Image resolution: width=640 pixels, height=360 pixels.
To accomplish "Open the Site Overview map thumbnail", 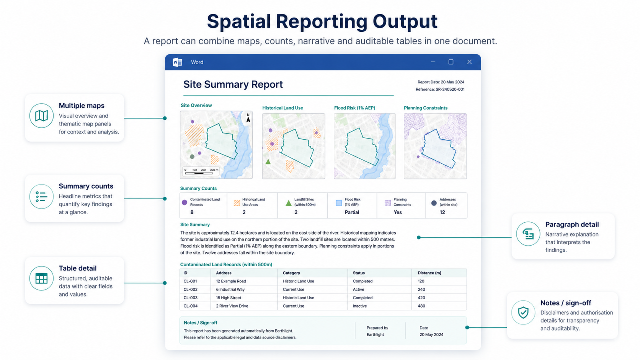I will [216, 144].
